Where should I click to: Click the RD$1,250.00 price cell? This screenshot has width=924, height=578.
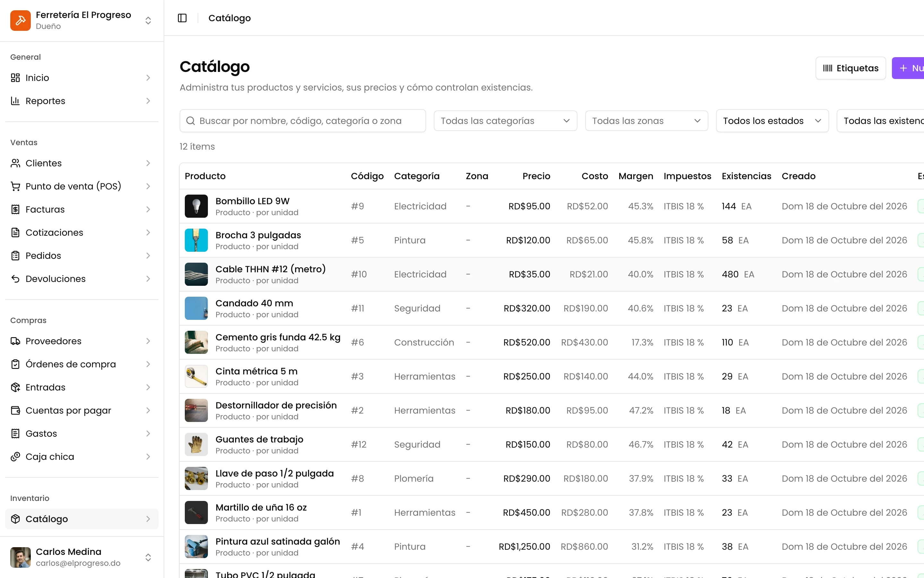point(524,547)
